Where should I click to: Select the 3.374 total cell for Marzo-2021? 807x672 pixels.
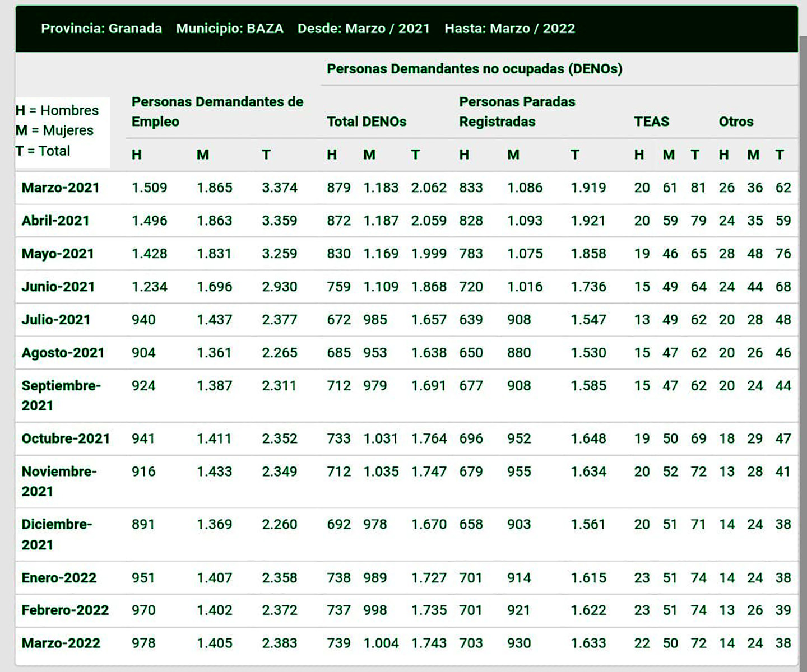point(279,188)
